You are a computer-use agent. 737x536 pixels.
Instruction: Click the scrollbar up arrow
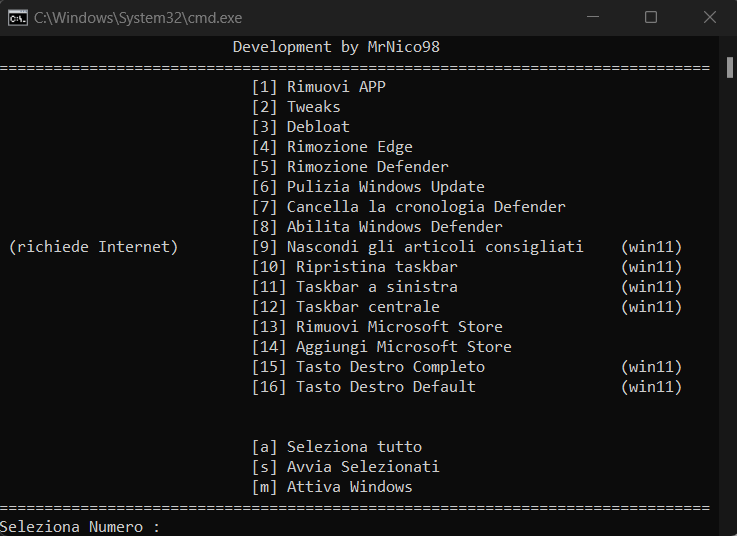729,45
